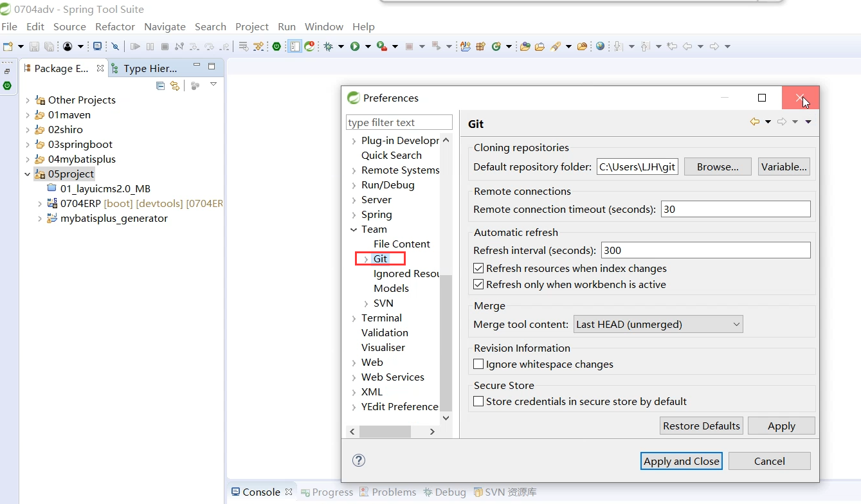Click the Back navigation arrow in main toolbar

pyautogui.click(x=687, y=46)
